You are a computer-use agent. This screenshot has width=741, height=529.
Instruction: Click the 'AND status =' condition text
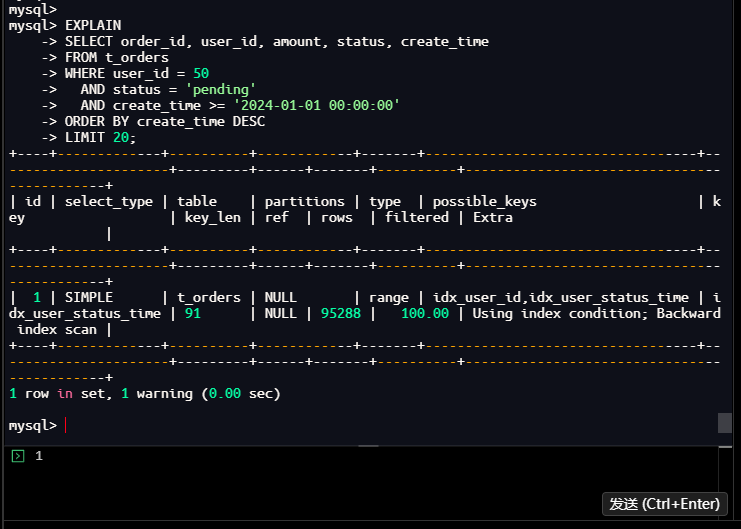tap(129, 89)
